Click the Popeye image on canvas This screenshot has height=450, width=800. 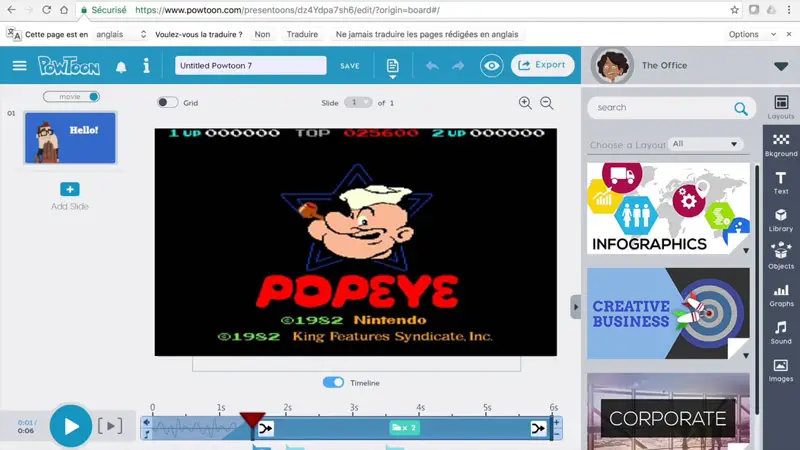[x=356, y=242]
